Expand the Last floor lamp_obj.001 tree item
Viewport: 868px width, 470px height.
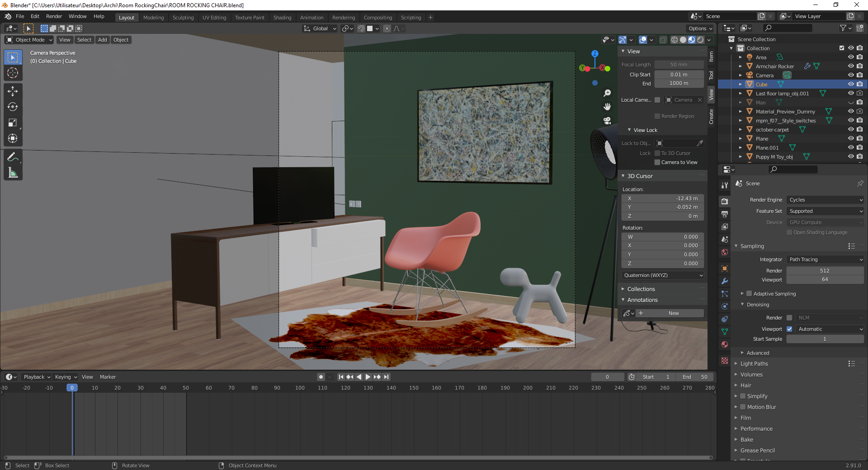click(x=740, y=94)
